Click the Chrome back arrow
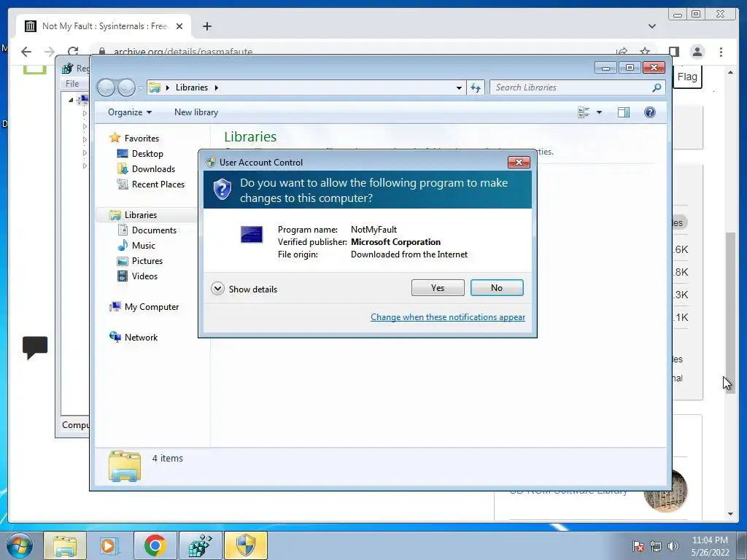Image resolution: width=747 pixels, height=560 pixels. click(x=26, y=52)
